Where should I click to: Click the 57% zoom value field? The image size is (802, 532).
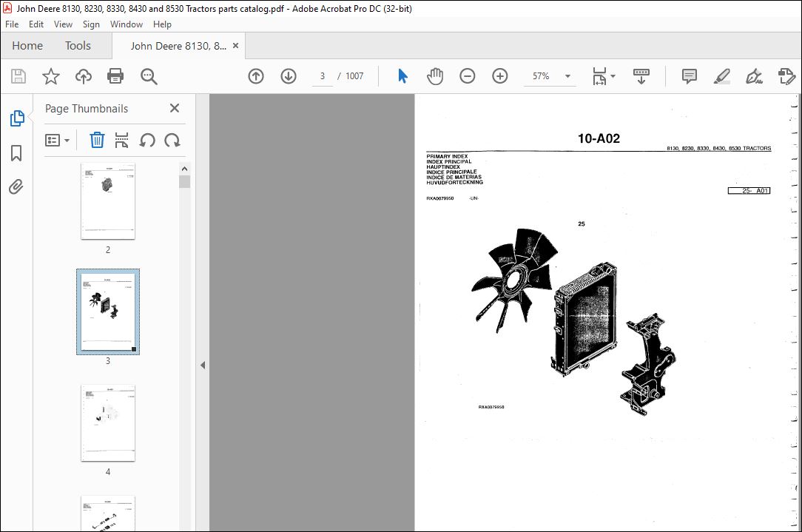pos(541,76)
